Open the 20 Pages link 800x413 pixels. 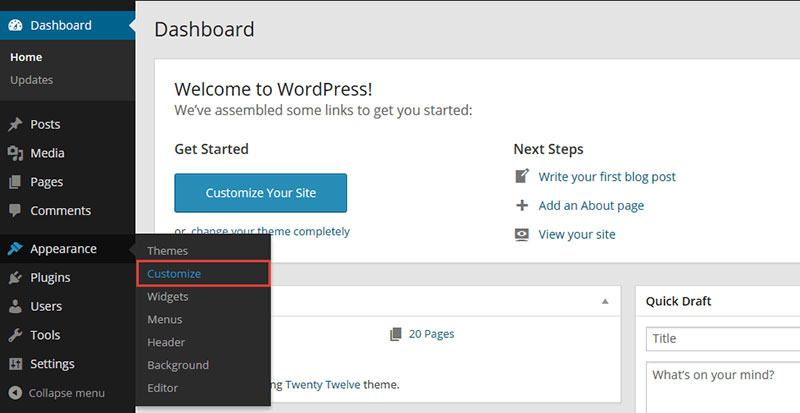432,334
